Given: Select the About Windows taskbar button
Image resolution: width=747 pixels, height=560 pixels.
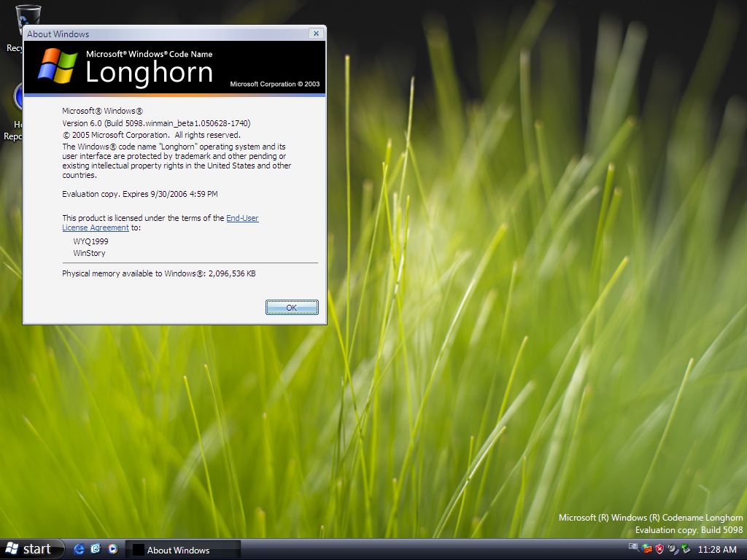Looking at the screenshot, I should tap(183, 550).
